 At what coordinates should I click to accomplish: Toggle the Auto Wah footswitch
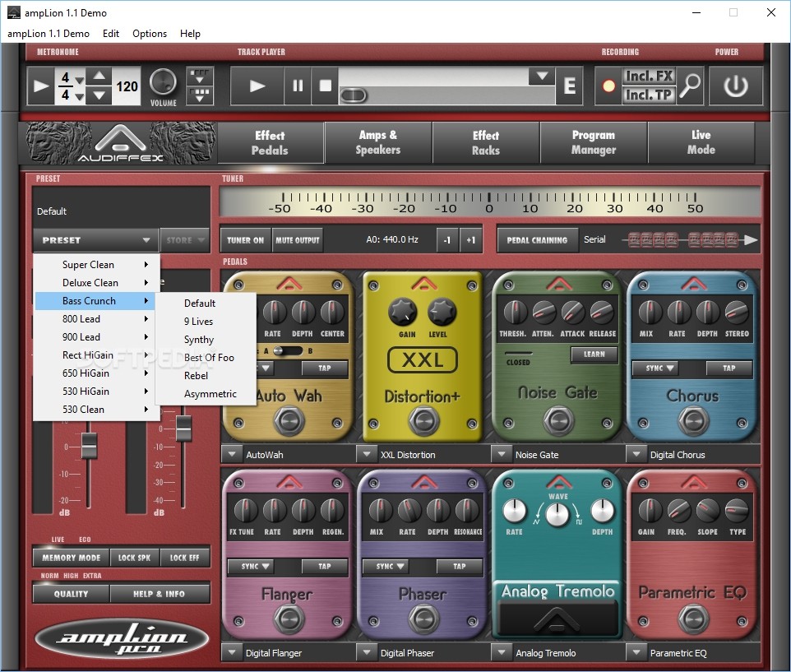(x=289, y=421)
